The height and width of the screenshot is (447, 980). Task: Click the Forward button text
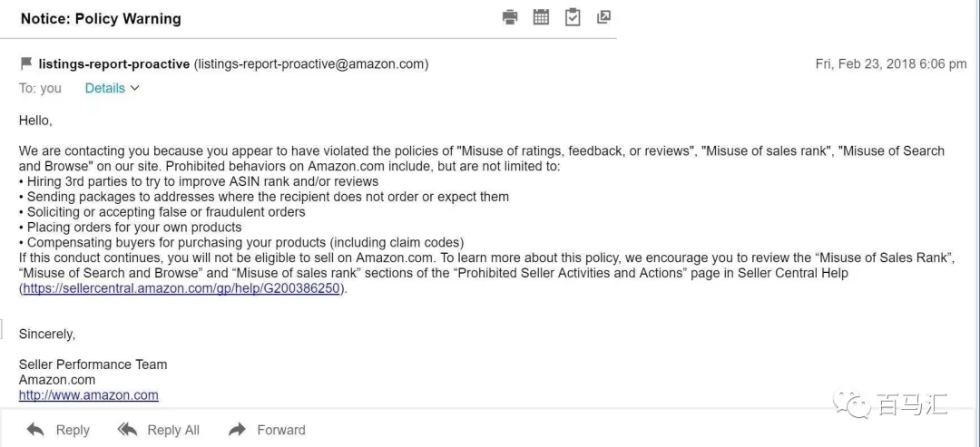[x=281, y=431]
